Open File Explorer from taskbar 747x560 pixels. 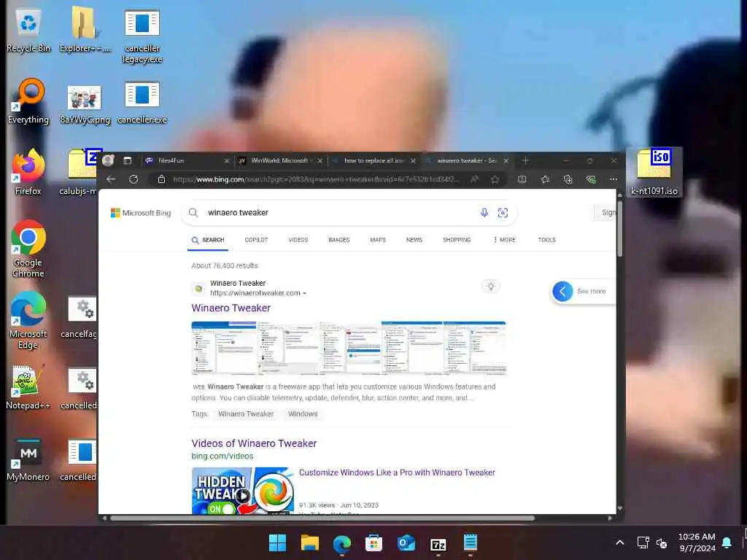tap(309, 542)
